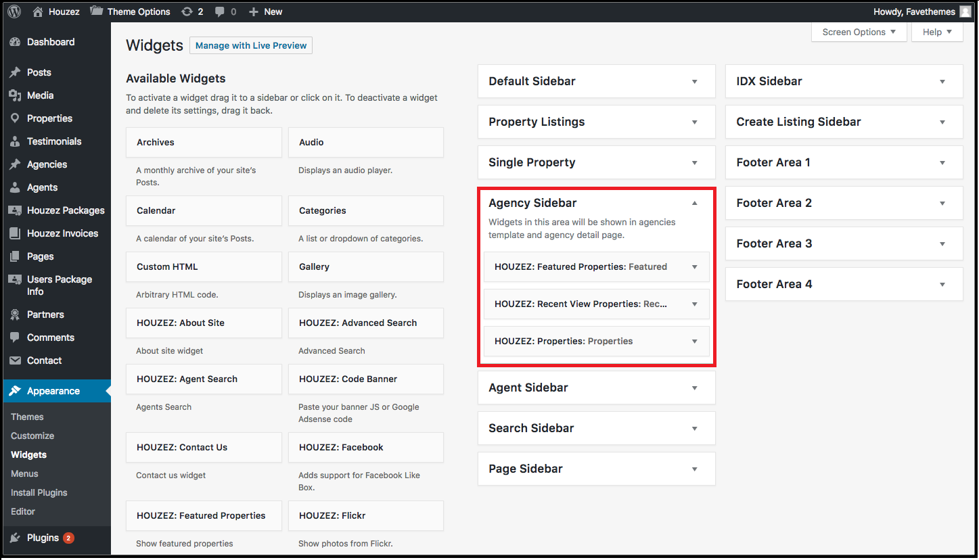Click Manage with Live Preview button
This screenshot has width=979, height=560.
click(251, 45)
